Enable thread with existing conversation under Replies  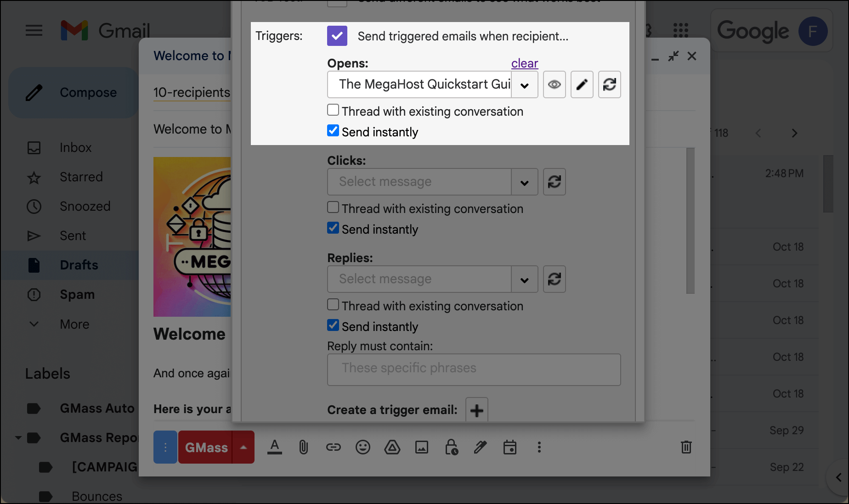(x=333, y=305)
